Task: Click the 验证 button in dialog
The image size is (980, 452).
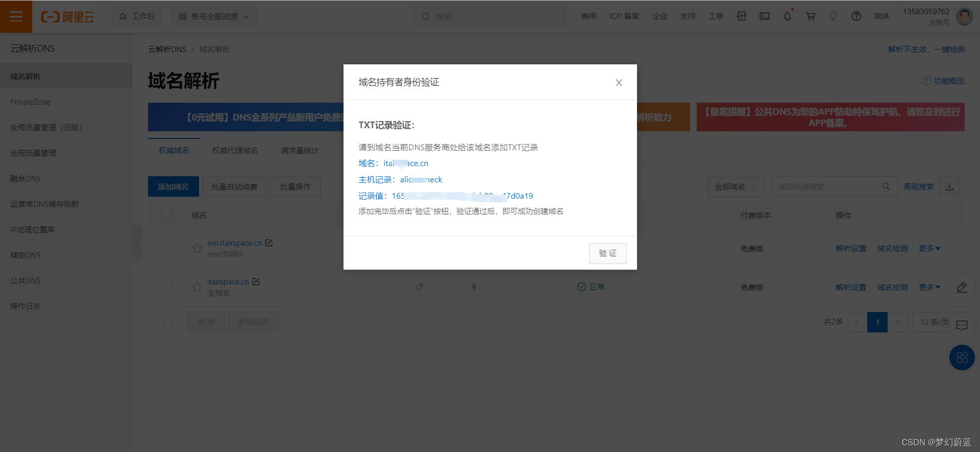Action: pos(607,253)
